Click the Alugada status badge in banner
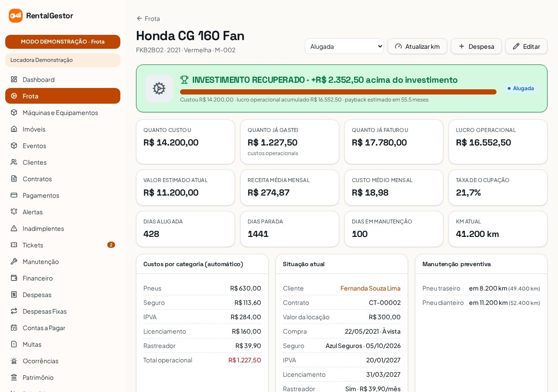The image size is (558, 392). click(521, 88)
